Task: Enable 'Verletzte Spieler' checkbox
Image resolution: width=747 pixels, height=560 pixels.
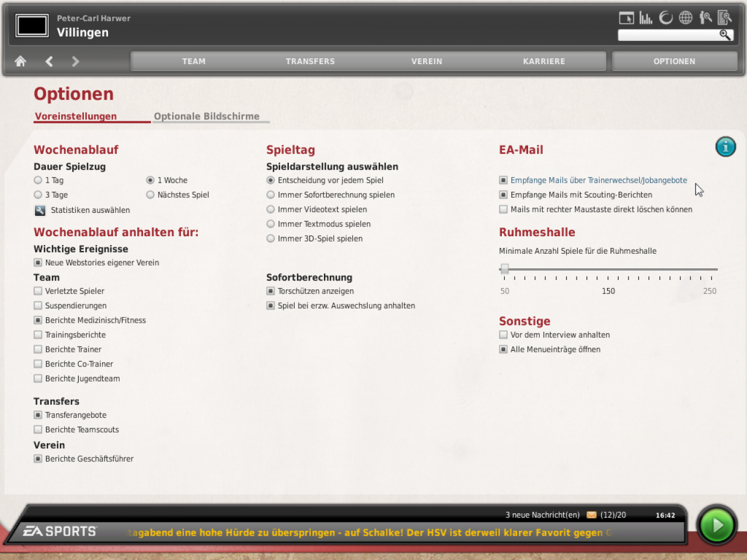Action: pos(38,291)
